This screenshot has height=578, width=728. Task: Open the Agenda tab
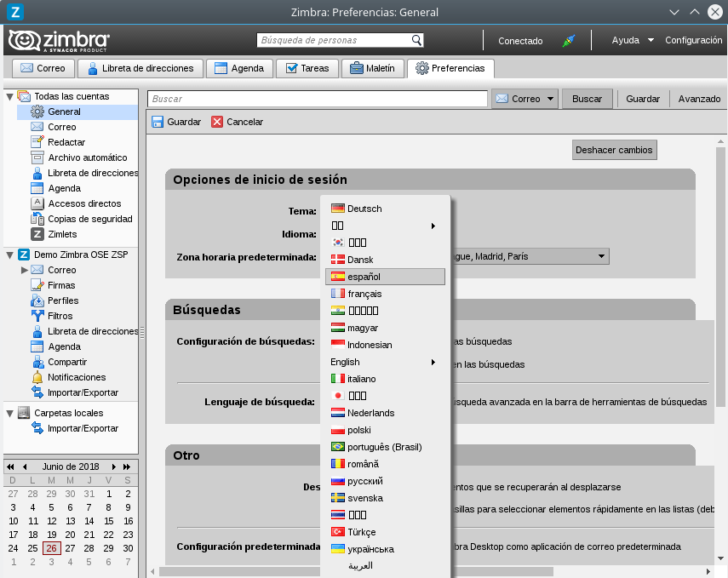click(x=239, y=68)
